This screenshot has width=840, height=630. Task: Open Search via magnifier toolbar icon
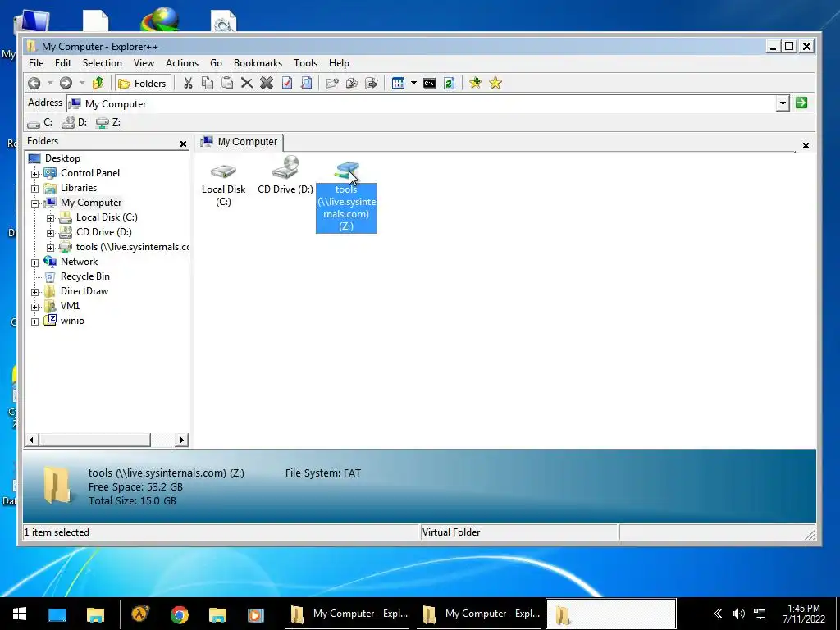[x=307, y=83]
